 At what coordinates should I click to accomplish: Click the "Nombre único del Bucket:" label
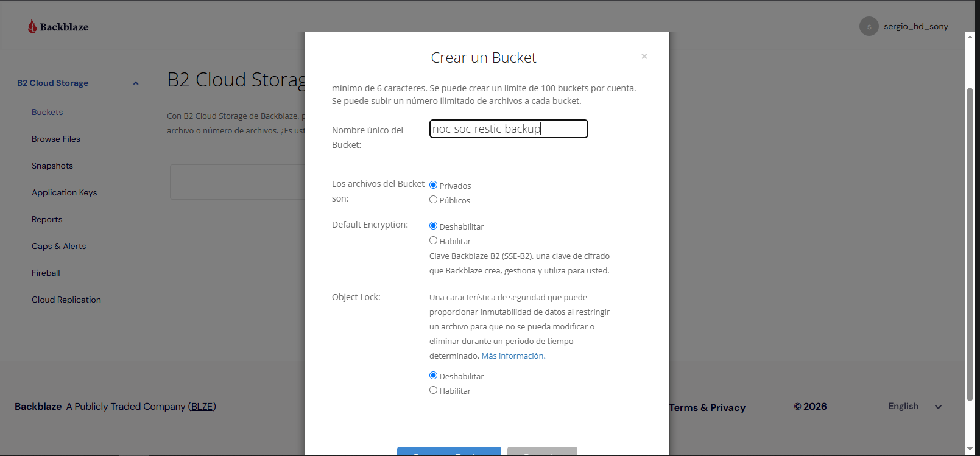pyautogui.click(x=367, y=138)
